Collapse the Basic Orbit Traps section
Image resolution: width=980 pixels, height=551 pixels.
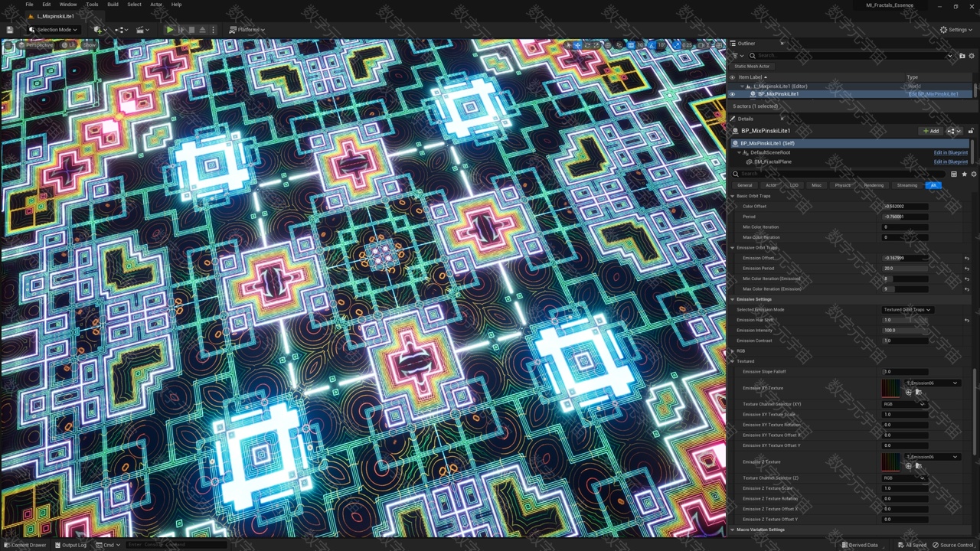732,196
